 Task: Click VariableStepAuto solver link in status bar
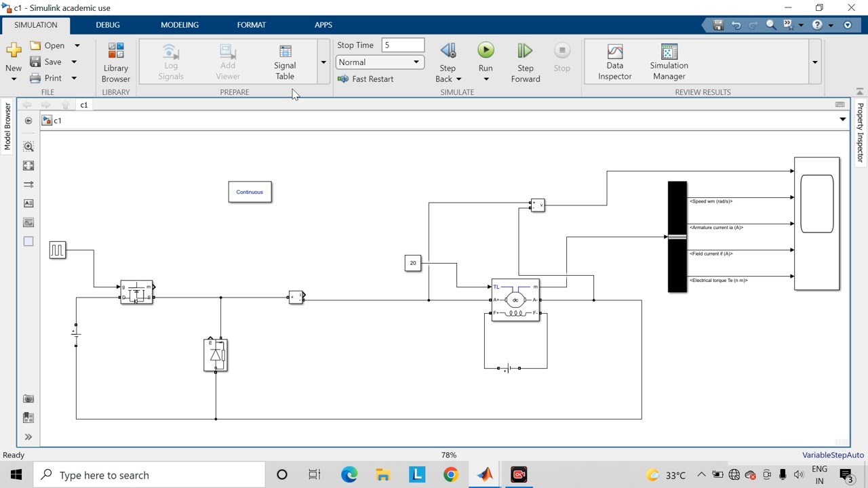(x=833, y=455)
